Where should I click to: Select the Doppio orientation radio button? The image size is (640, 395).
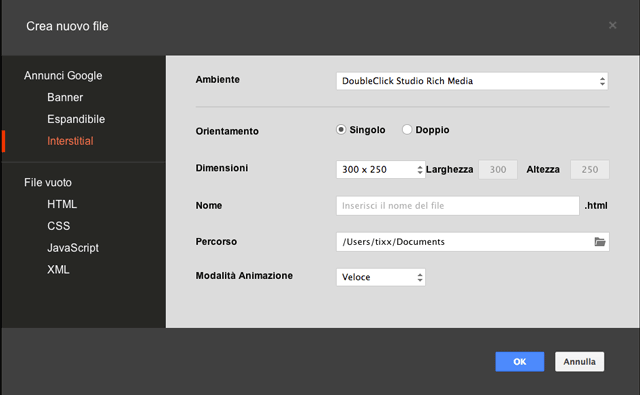pos(407,130)
